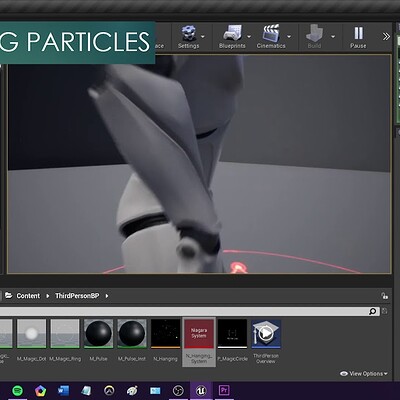400x400 pixels.
Task: Open the Settings dropdown arrow
Action: pyautogui.click(x=203, y=36)
